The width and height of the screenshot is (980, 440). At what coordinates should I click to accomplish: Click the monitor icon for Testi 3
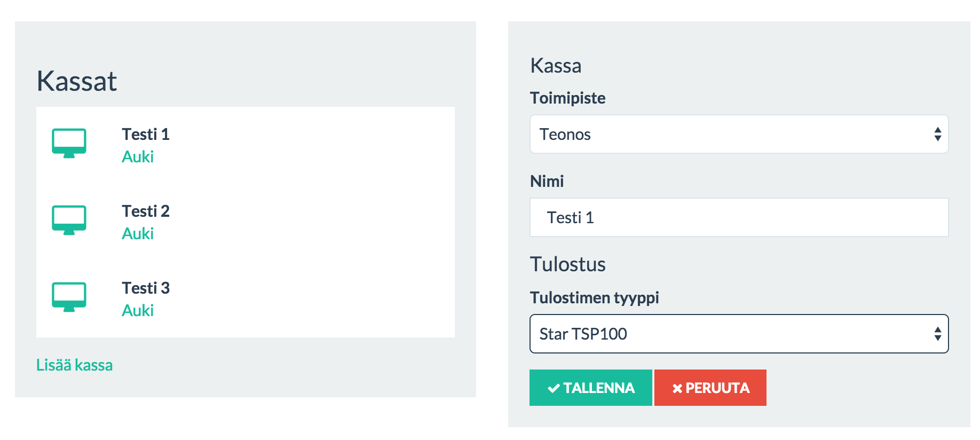coord(69,297)
